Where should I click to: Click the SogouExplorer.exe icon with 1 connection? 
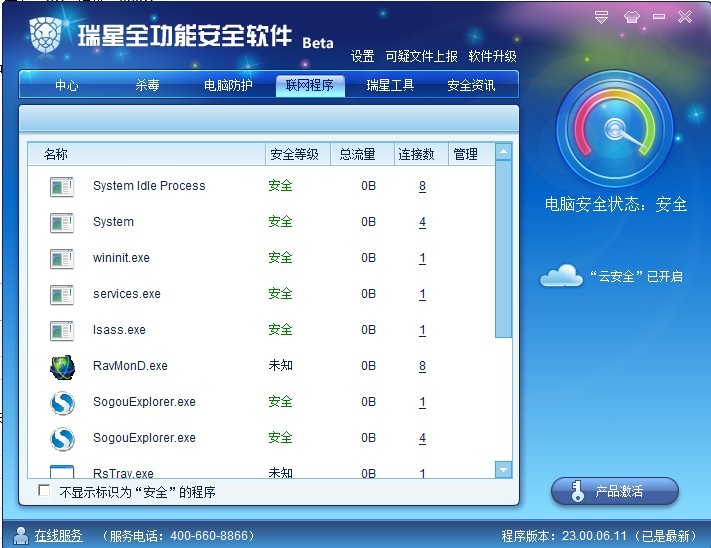point(62,403)
